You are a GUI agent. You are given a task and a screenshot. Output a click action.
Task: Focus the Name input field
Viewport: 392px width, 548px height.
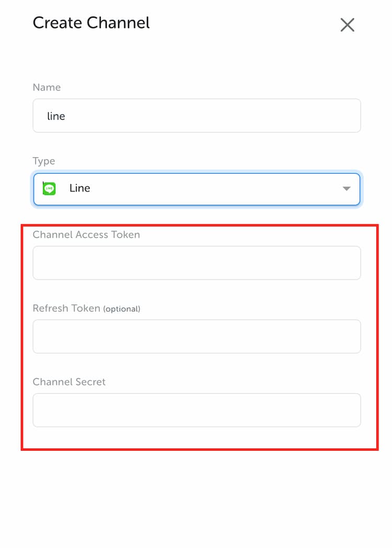pyautogui.click(x=197, y=116)
